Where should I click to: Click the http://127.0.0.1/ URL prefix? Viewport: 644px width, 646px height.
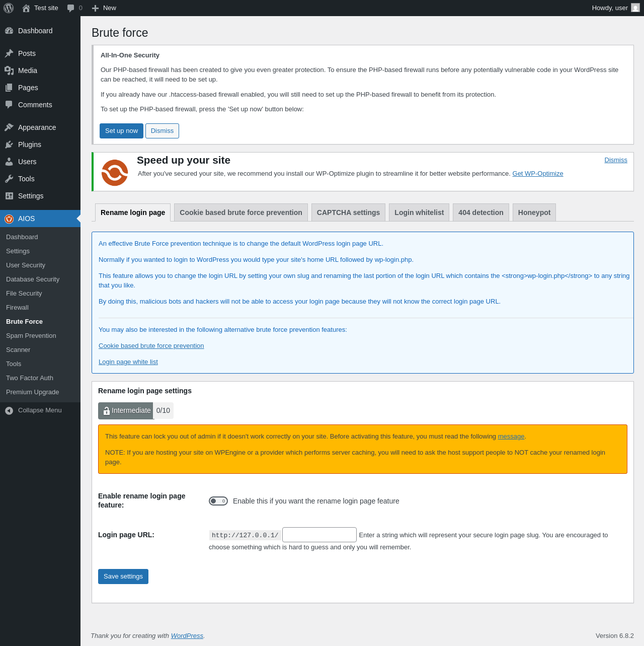pyautogui.click(x=245, y=535)
